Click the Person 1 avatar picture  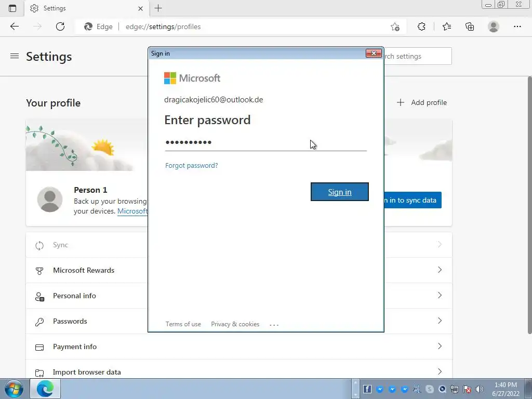tap(50, 199)
